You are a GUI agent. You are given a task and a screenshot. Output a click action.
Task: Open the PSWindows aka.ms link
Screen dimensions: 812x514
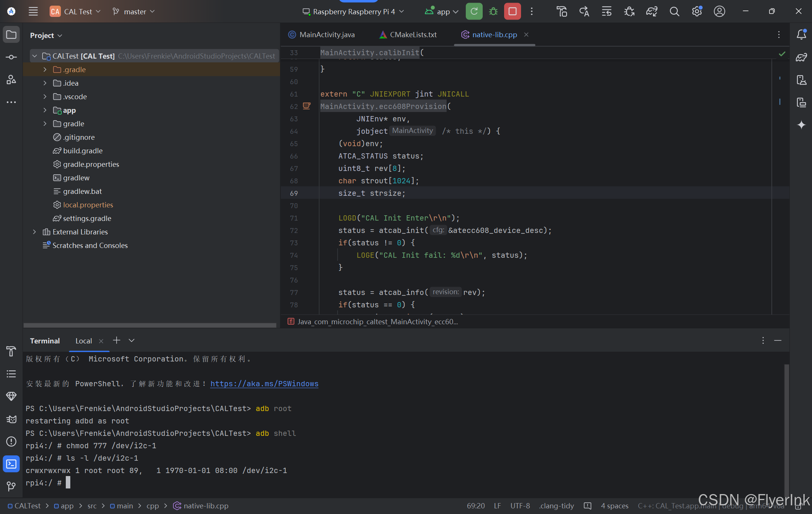pos(264,384)
